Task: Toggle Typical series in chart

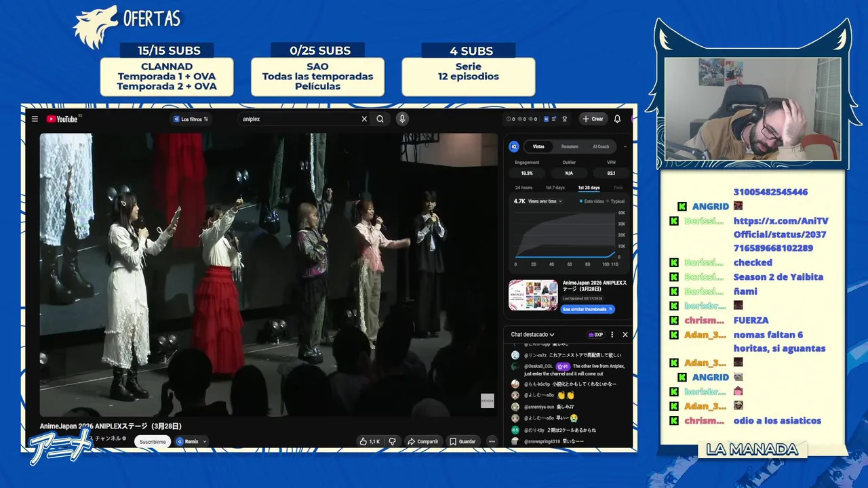Action: click(615, 201)
